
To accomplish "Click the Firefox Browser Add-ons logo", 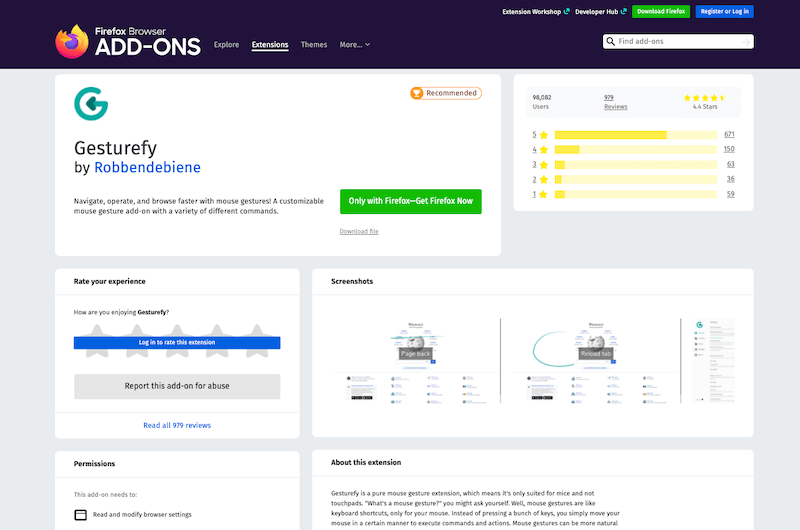I will pos(128,41).
